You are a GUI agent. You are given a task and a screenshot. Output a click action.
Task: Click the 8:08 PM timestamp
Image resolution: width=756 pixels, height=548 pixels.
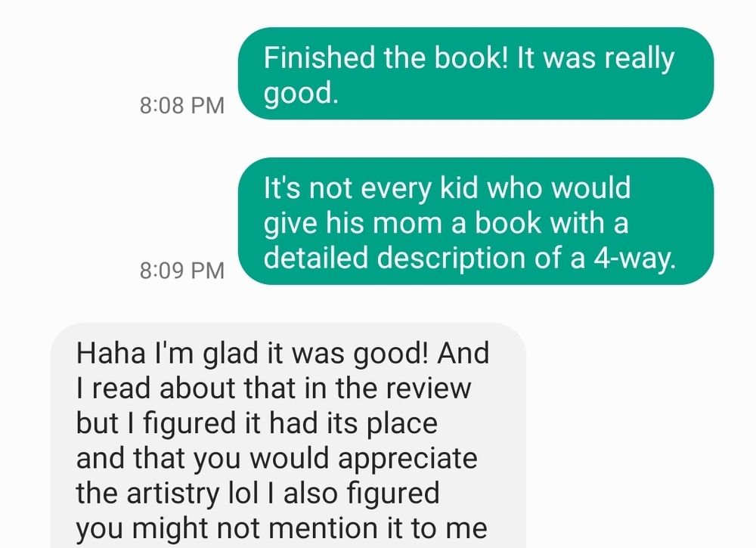(x=182, y=105)
